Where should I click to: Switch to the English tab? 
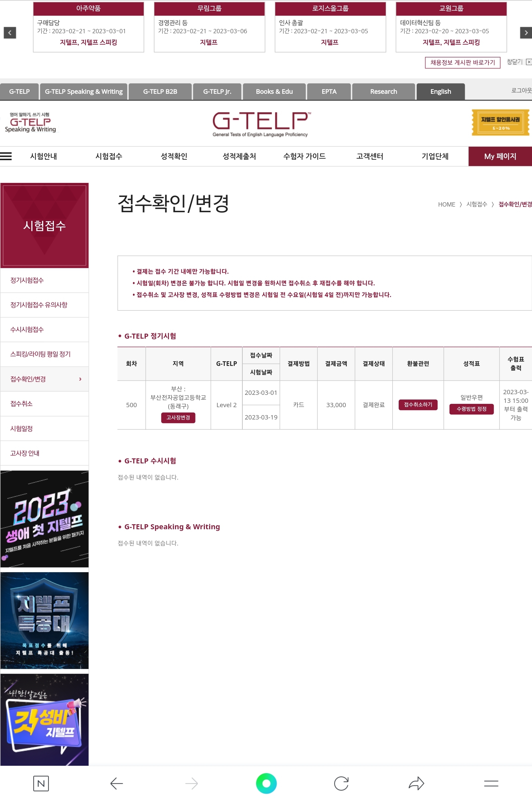440,91
